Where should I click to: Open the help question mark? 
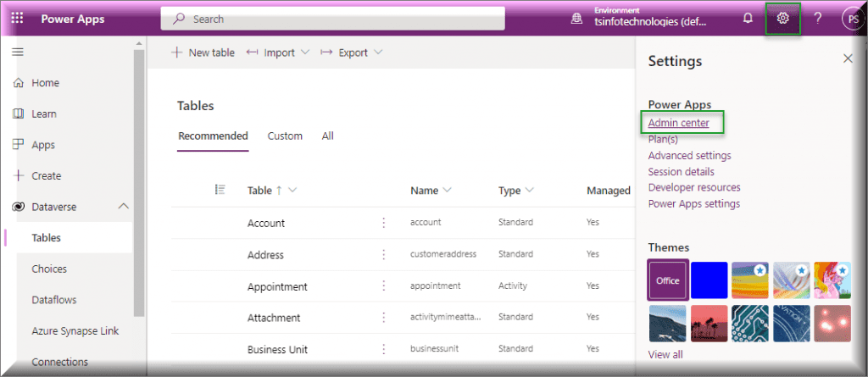818,19
